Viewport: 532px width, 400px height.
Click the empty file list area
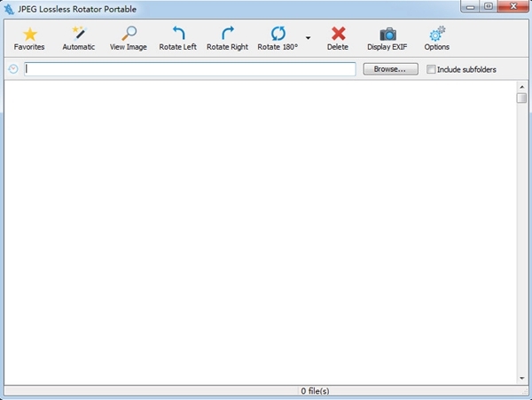(x=259, y=232)
